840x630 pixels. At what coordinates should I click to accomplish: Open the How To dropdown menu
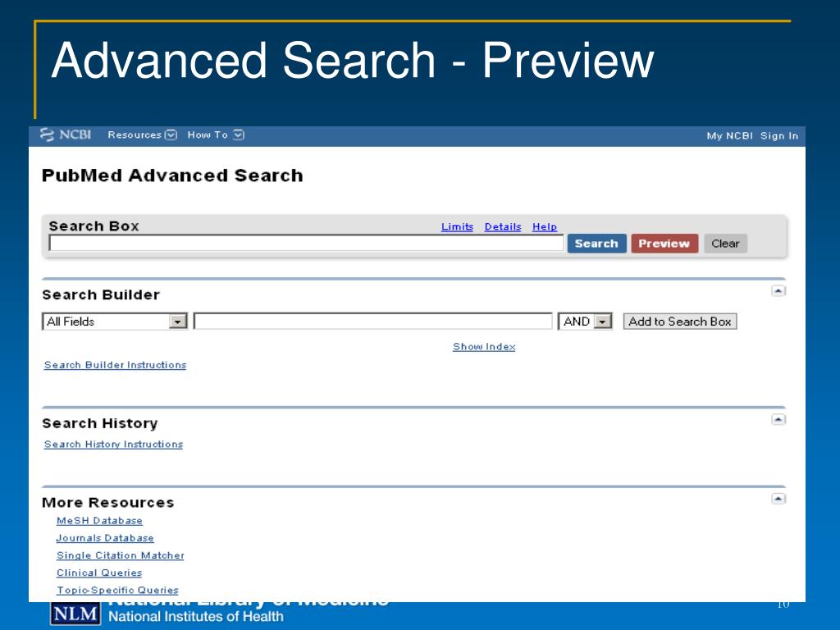coord(216,135)
